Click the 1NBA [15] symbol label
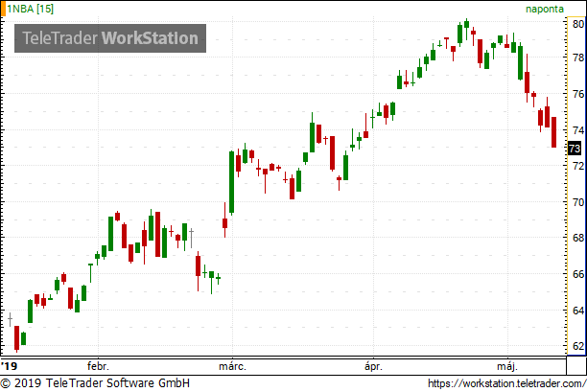The width and height of the screenshot is (587, 392). tap(31, 9)
